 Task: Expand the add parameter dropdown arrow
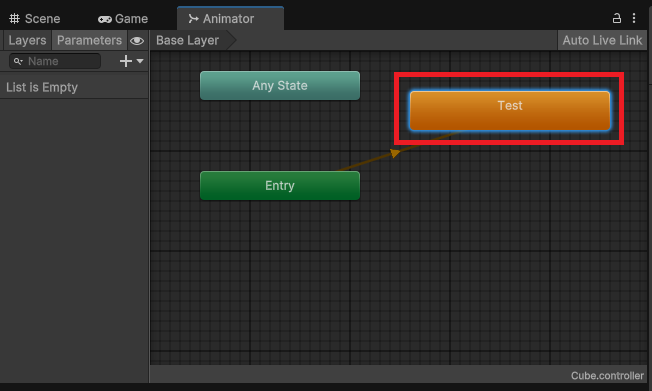click(140, 61)
